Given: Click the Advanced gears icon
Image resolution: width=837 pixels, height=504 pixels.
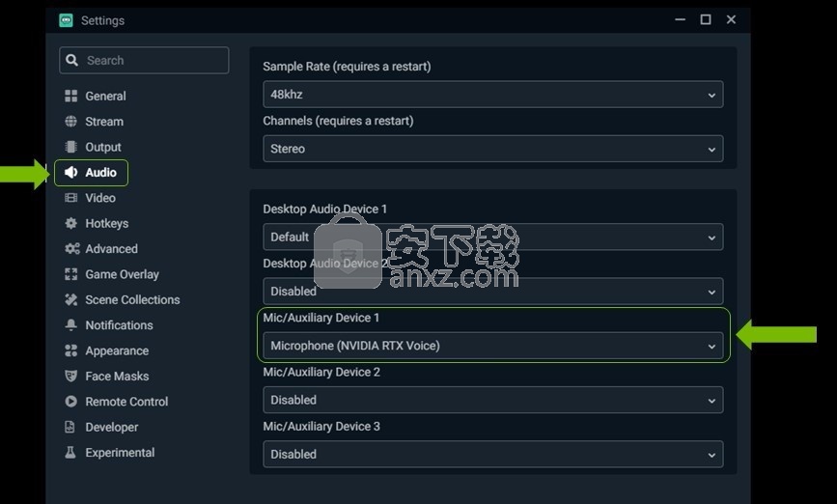Looking at the screenshot, I should click(72, 249).
